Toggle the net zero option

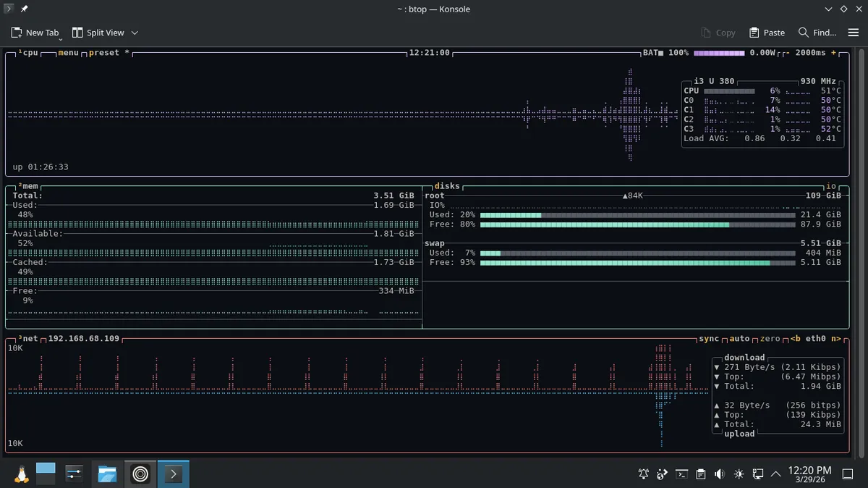point(770,339)
